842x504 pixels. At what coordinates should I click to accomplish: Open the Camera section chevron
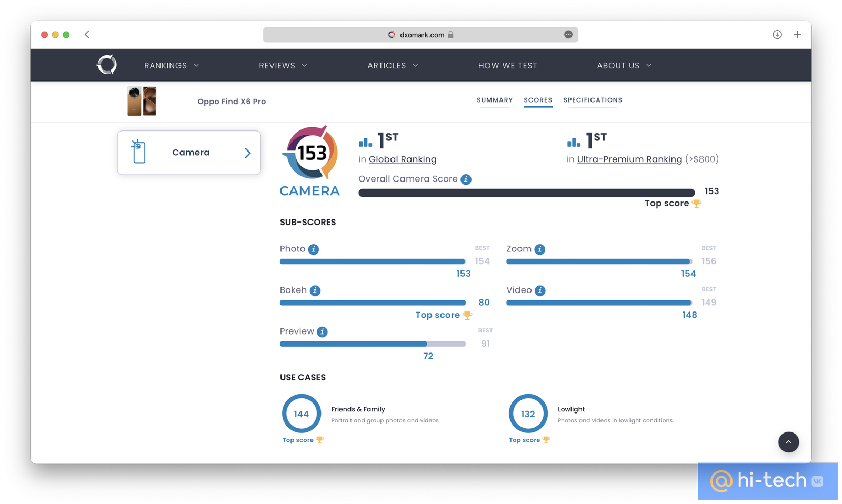[x=247, y=153]
